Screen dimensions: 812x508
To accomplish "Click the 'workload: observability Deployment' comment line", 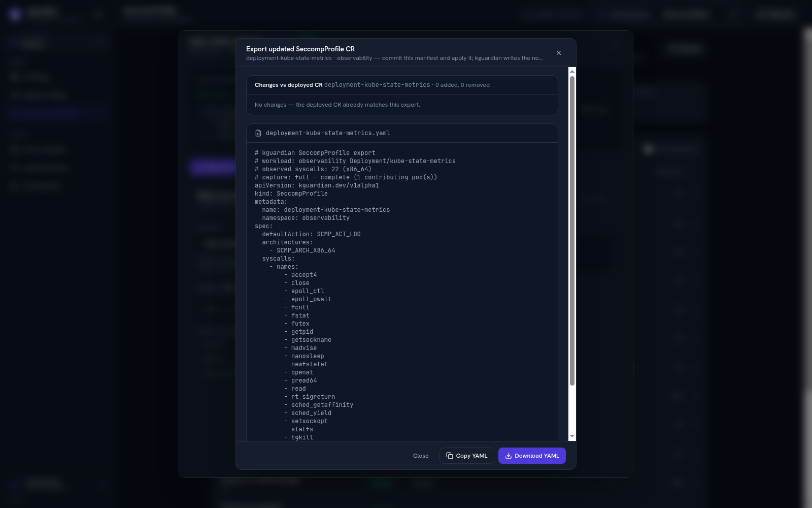I will (x=355, y=161).
